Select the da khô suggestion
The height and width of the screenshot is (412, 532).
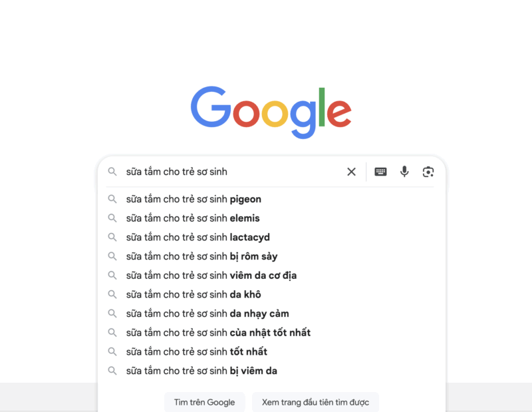point(192,294)
